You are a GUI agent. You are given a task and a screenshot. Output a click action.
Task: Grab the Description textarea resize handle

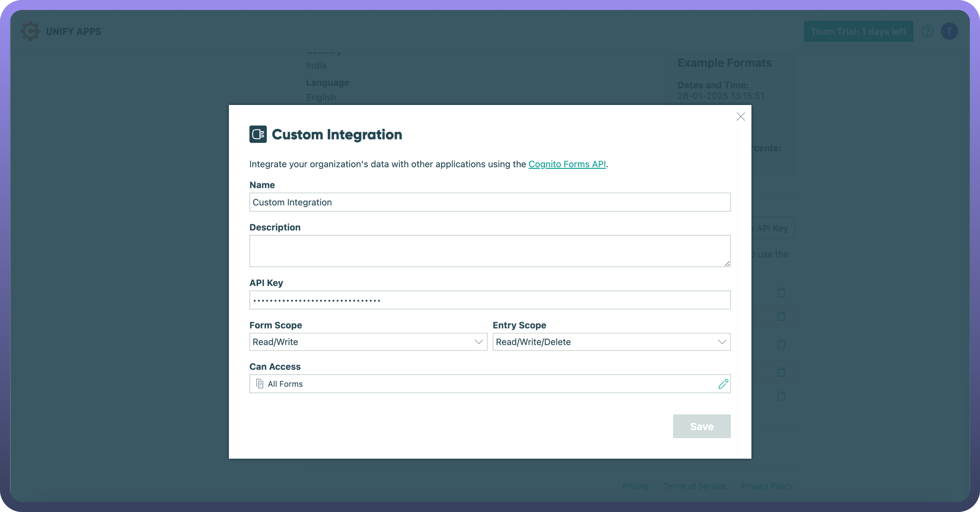coord(727,263)
